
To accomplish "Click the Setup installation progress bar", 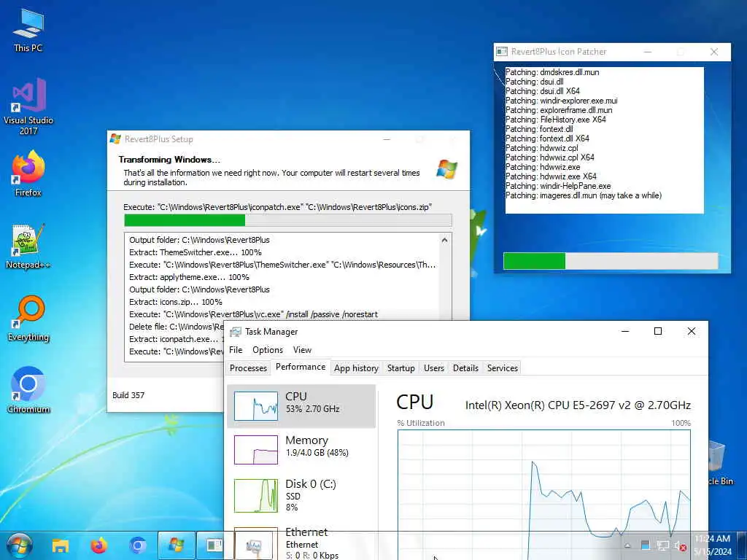I will point(287,220).
